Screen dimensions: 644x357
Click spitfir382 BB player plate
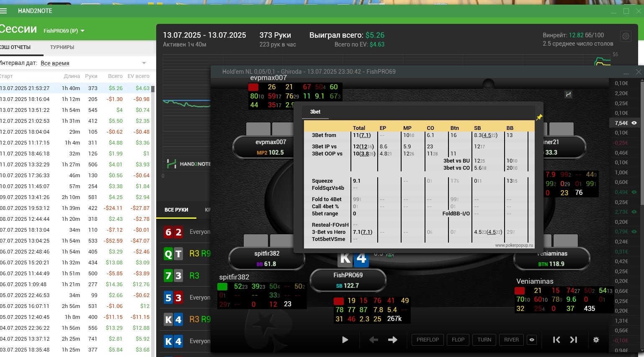point(266,259)
